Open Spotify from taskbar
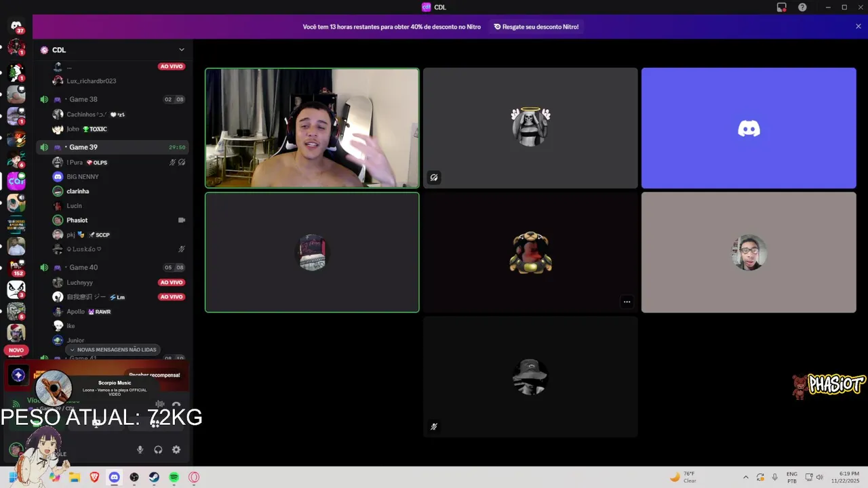The width and height of the screenshot is (868, 488). [x=174, y=477]
